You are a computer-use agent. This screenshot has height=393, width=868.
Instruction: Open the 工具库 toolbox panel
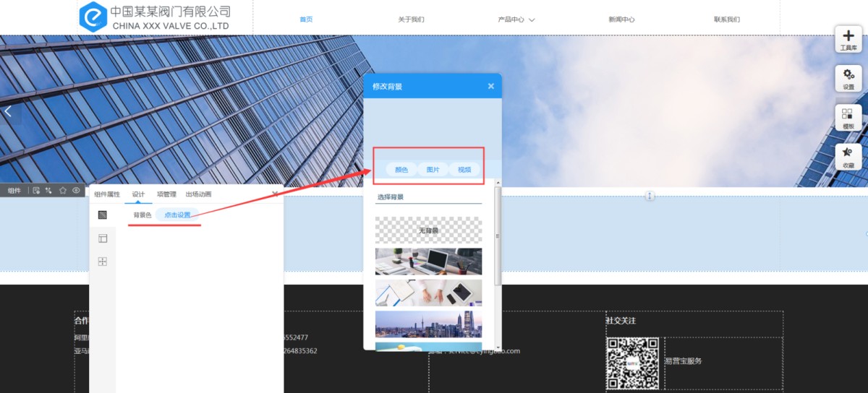(x=848, y=38)
